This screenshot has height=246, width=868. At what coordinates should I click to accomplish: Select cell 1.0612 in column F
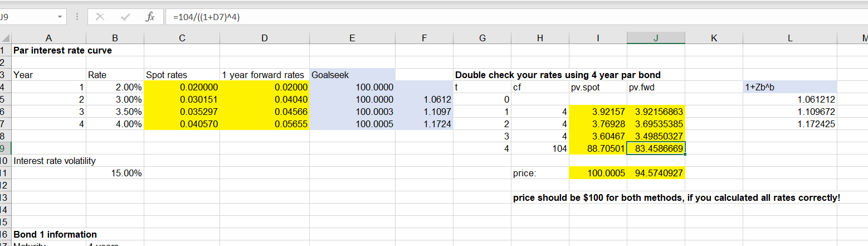point(425,99)
